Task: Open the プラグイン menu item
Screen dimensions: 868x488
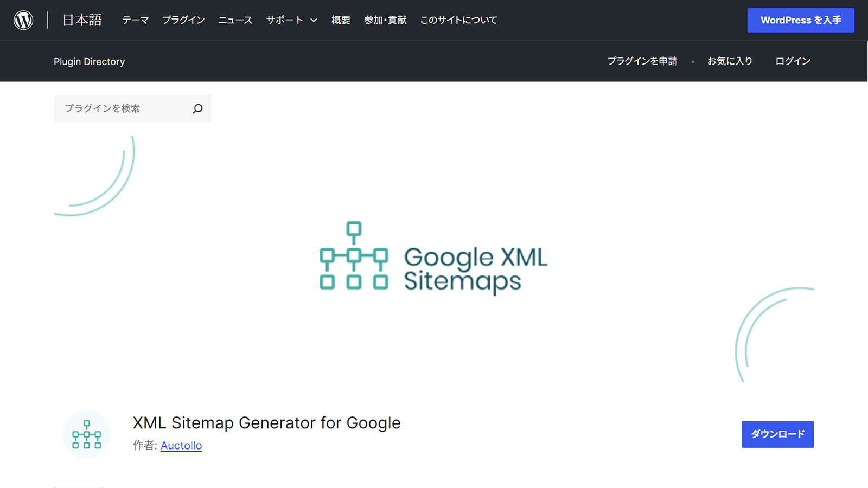Action: click(x=183, y=20)
